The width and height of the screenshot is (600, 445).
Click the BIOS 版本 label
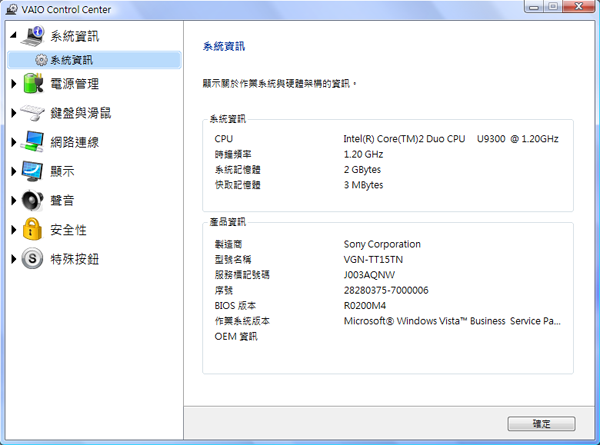[x=235, y=306]
